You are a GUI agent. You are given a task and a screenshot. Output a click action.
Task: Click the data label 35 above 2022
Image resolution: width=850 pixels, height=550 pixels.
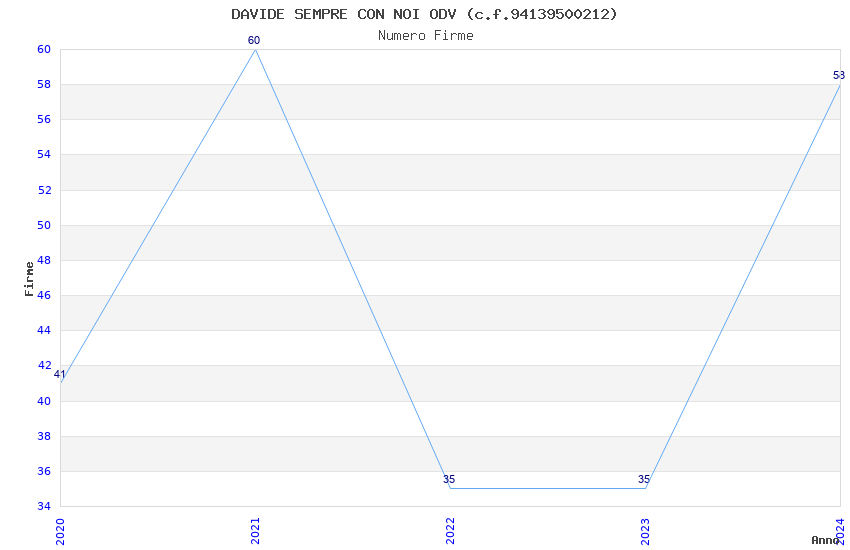[449, 479]
